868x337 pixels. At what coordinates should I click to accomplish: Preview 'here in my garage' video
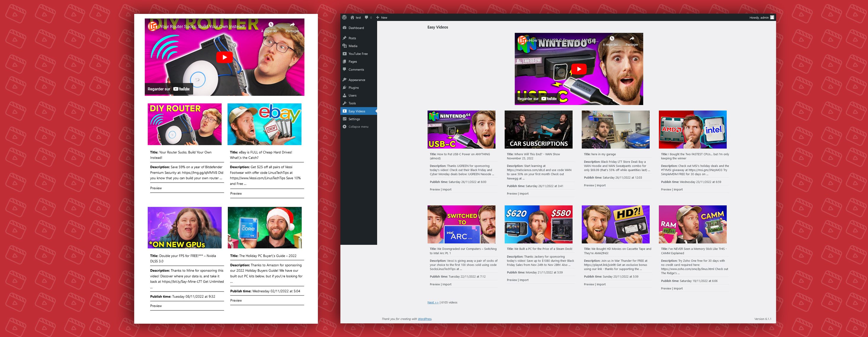[589, 186]
